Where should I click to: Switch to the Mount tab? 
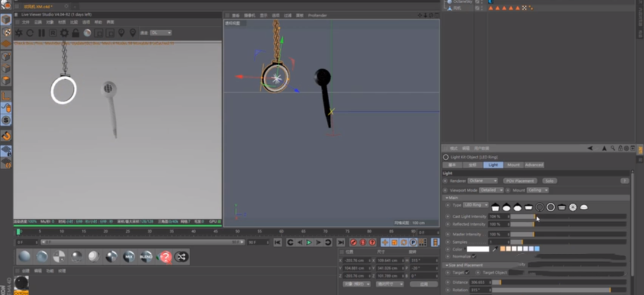click(x=513, y=165)
